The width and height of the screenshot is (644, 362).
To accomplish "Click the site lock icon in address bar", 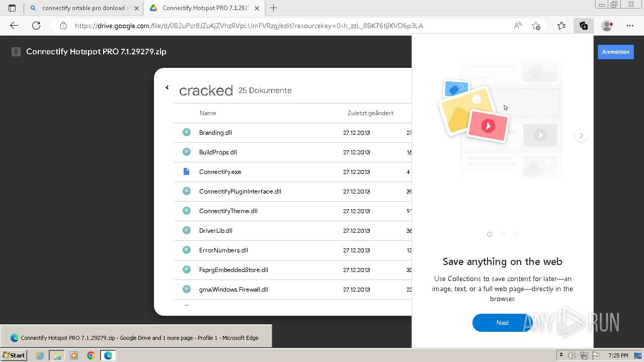I will [63, 26].
